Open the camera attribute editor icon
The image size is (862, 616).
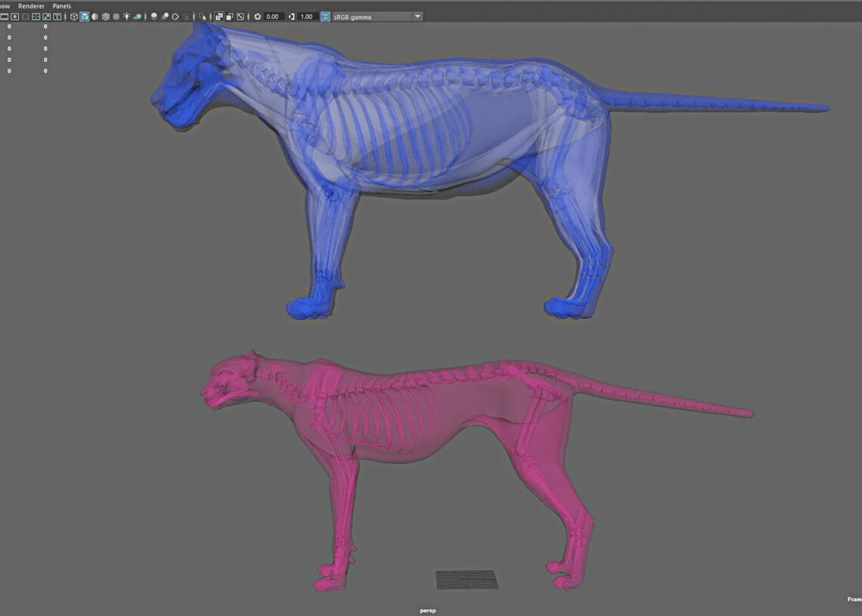pos(14,16)
